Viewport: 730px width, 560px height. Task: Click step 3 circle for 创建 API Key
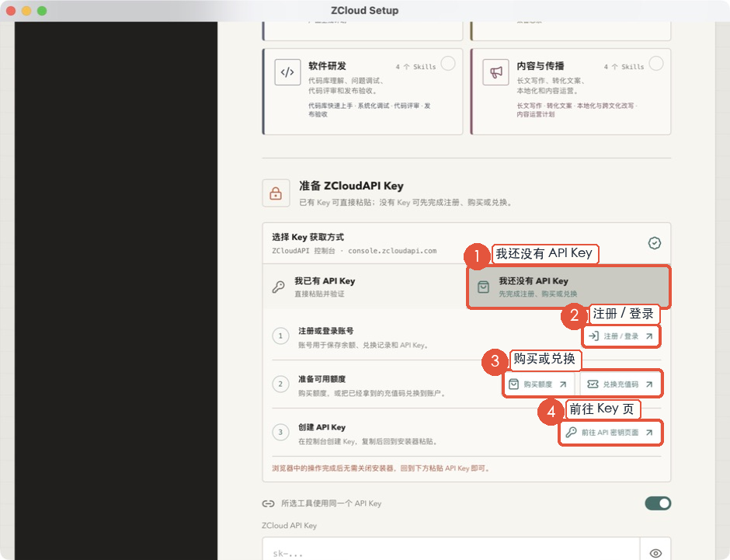[280, 432]
